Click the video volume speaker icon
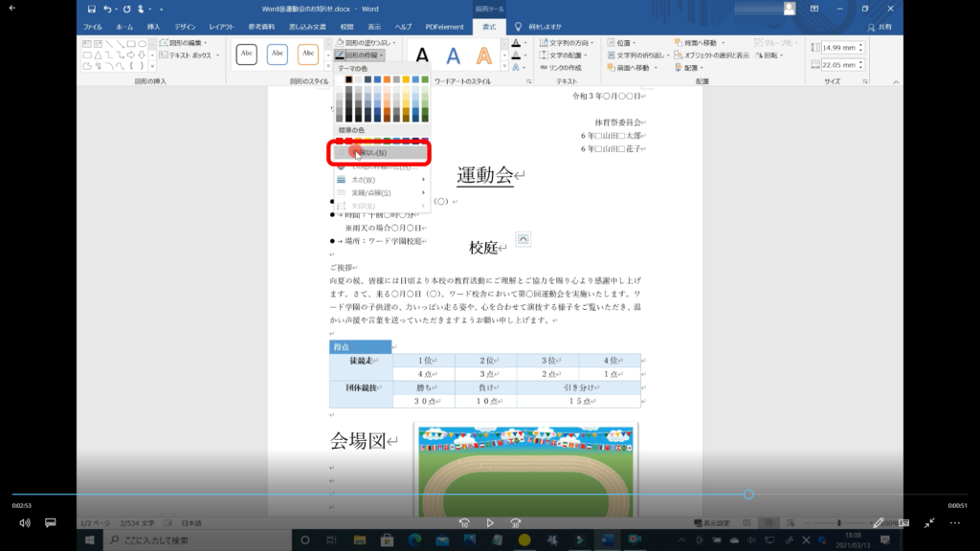The image size is (980, 551). [x=25, y=523]
